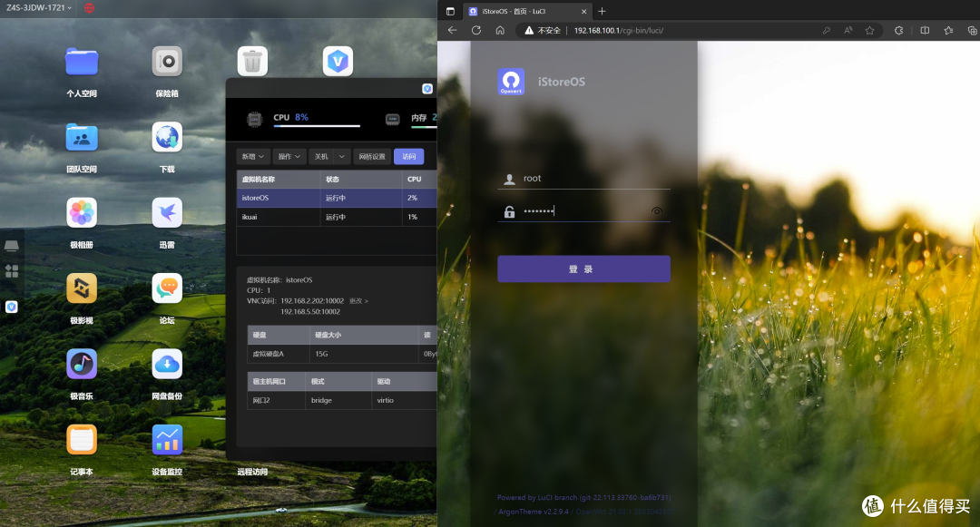The image size is (980, 527).
Task: Click the 访问 access button
Action: click(x=408, y=157)
